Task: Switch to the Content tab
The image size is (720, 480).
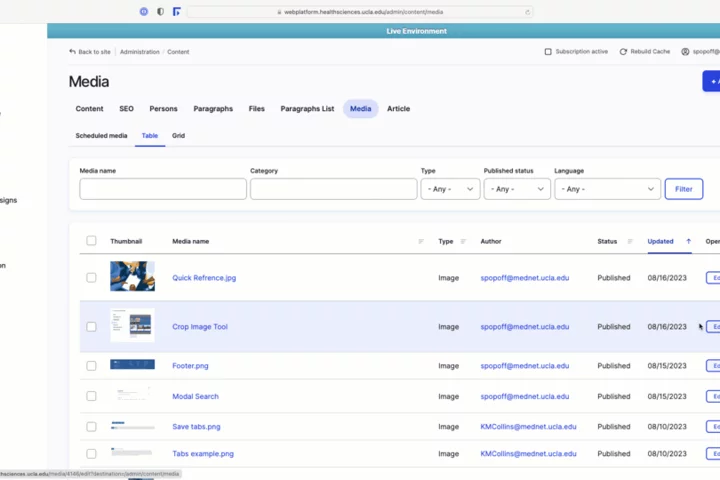Action: click(89, 108)
